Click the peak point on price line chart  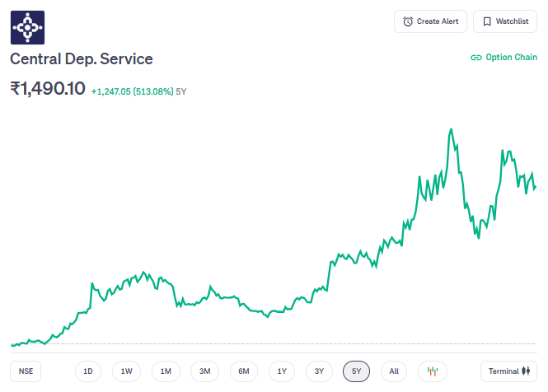(451, 129)
